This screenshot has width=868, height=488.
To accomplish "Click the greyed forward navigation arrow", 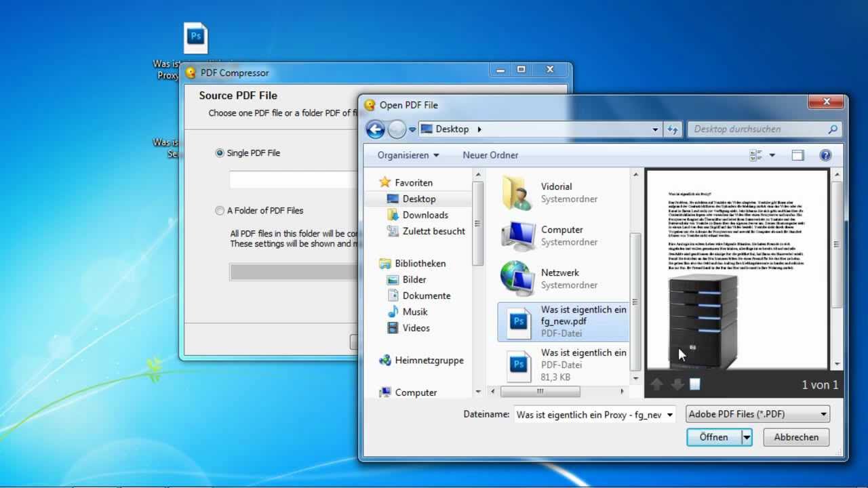I will pos(397,129).
